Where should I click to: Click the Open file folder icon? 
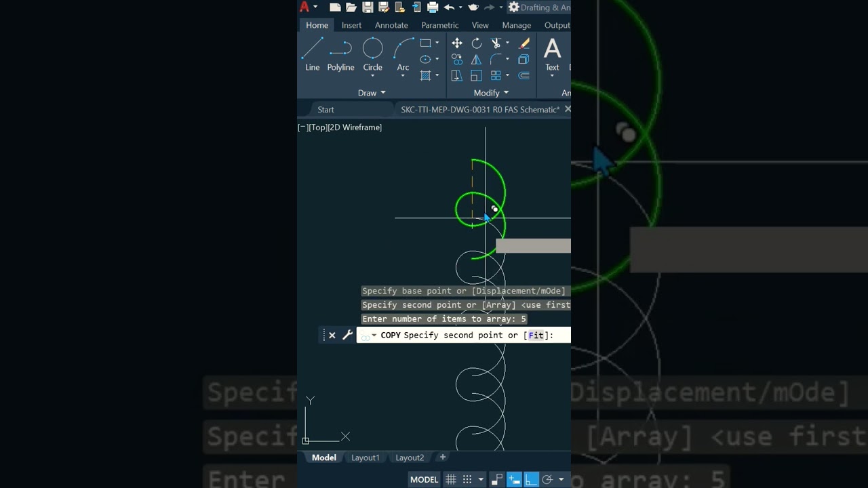351,7
